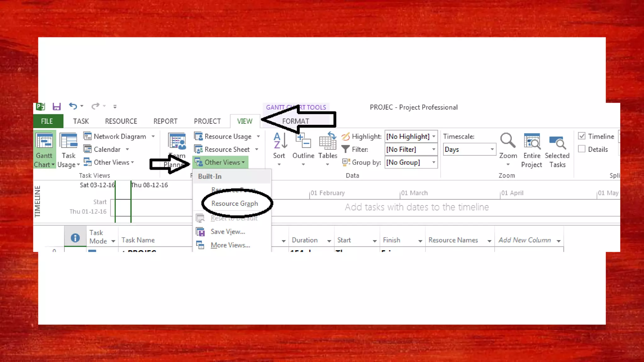Uncheck the Timeline checkbox
Image resolution: width=644 pixels, height=362 pixels.
[582, 136]
